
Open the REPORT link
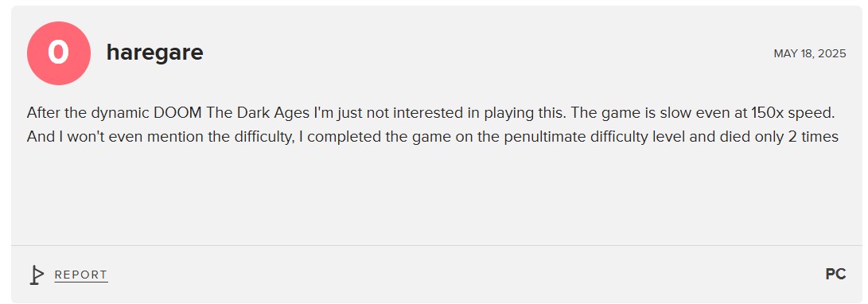[81, 275]
